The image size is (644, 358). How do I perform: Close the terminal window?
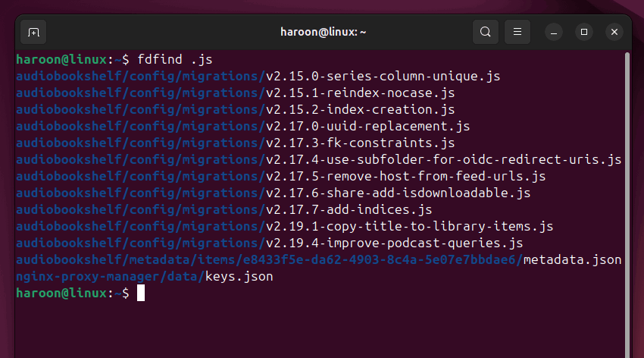pos(614,32)
